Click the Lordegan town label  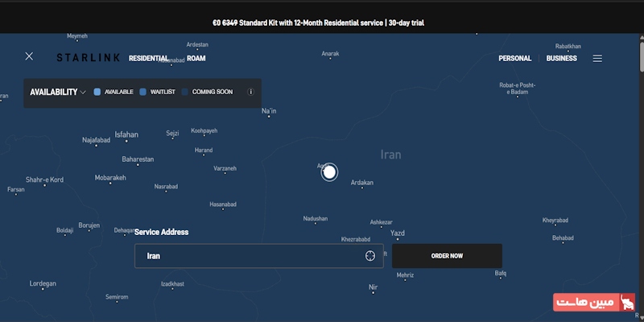(43, 283)
